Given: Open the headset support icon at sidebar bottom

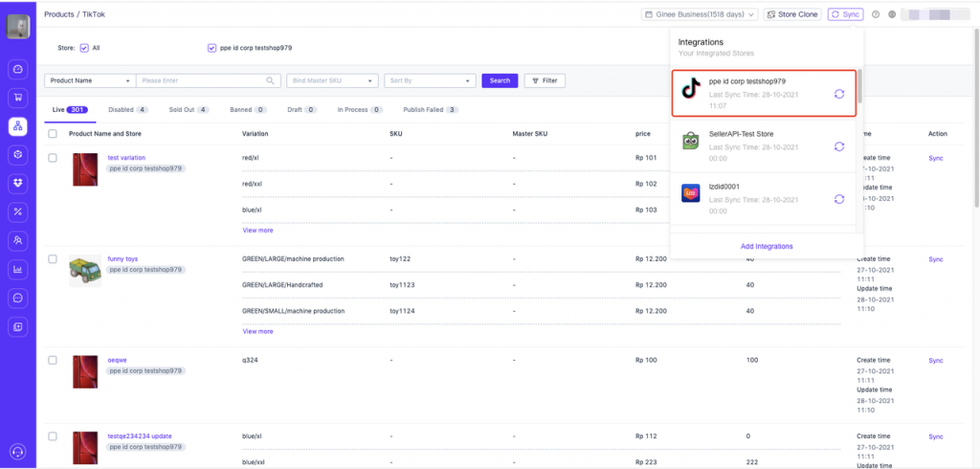Looking at the screenshot, I should 18,452.
